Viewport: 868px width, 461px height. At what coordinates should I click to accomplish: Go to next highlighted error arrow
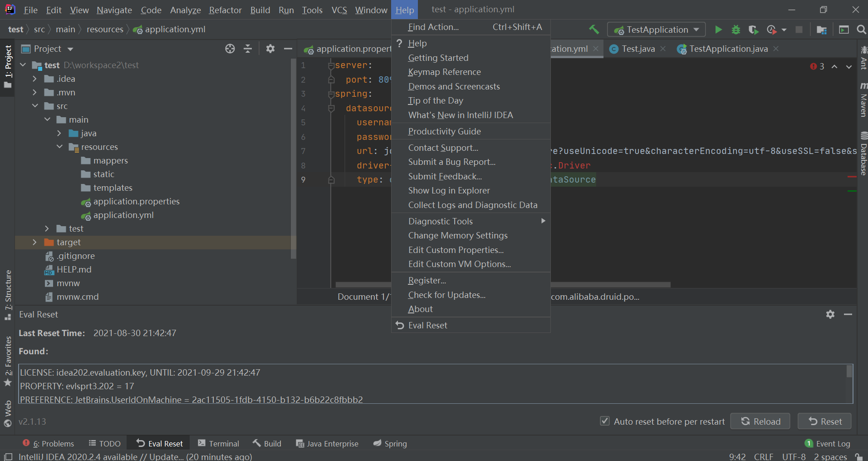point(849,67)
